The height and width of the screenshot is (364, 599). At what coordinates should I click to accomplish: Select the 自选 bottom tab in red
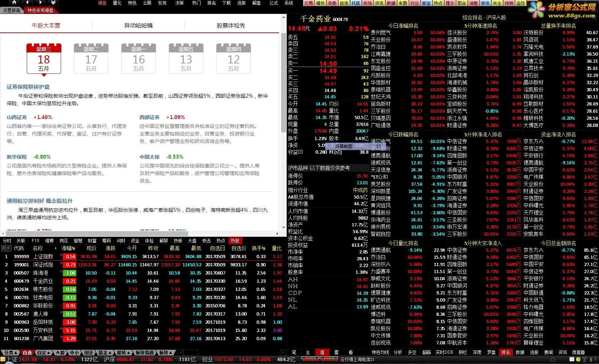(x=27, y=353)
